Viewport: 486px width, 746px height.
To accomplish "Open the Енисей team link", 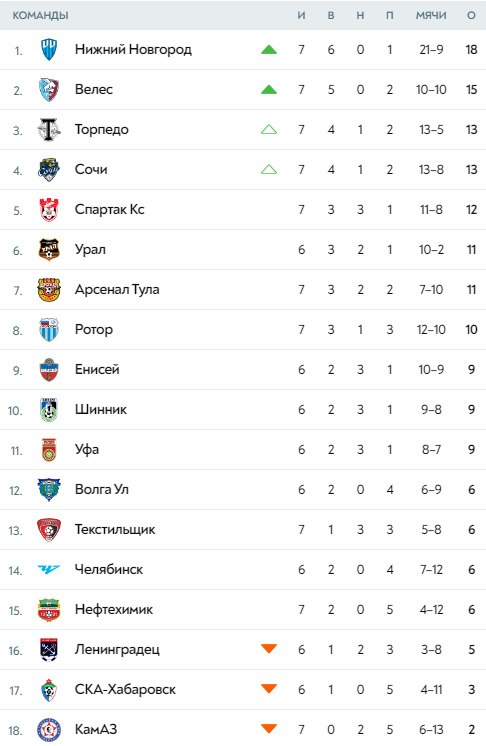I will 97,369.
